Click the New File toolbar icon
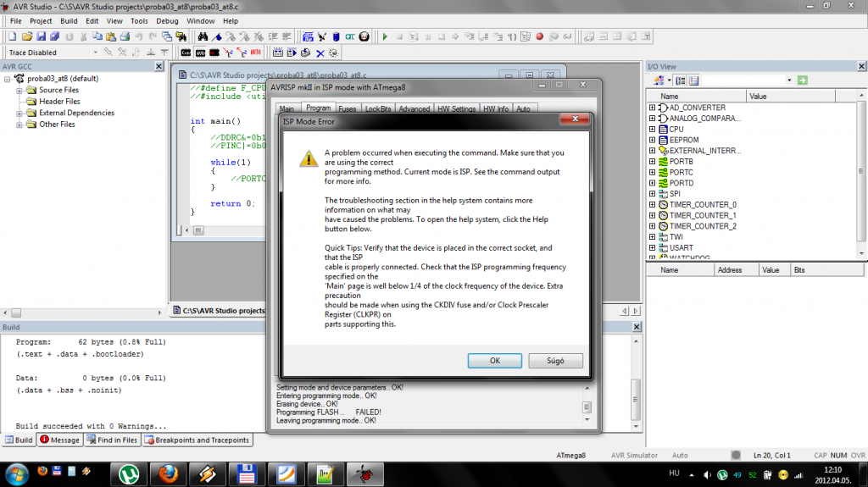868x487 pixels. pyautogui.click(x=12, y=36)
